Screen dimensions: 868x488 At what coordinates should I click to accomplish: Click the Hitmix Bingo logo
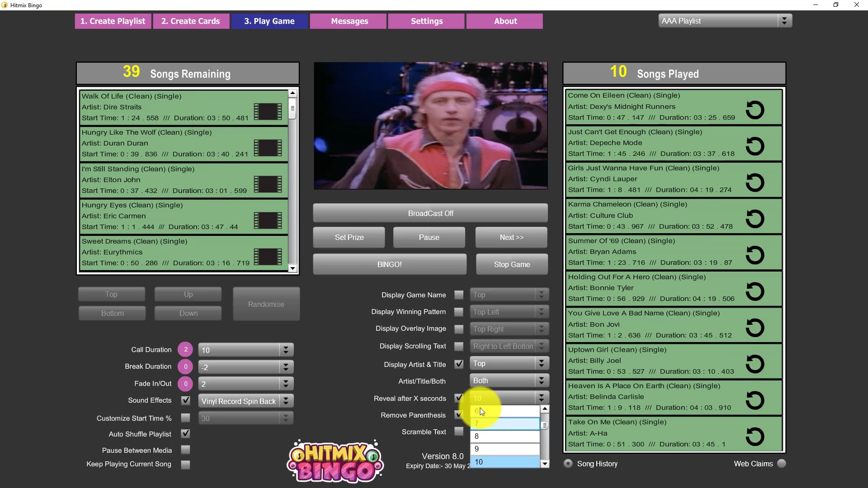click(x=335, y=461)
